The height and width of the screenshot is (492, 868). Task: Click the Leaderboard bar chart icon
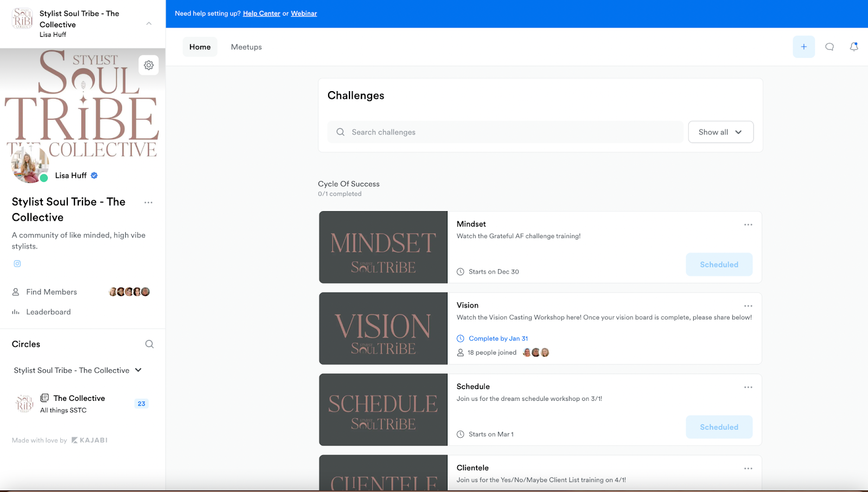[16, 312]
